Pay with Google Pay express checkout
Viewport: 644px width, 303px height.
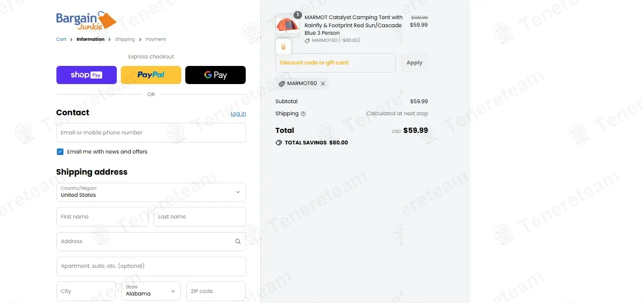216,75
